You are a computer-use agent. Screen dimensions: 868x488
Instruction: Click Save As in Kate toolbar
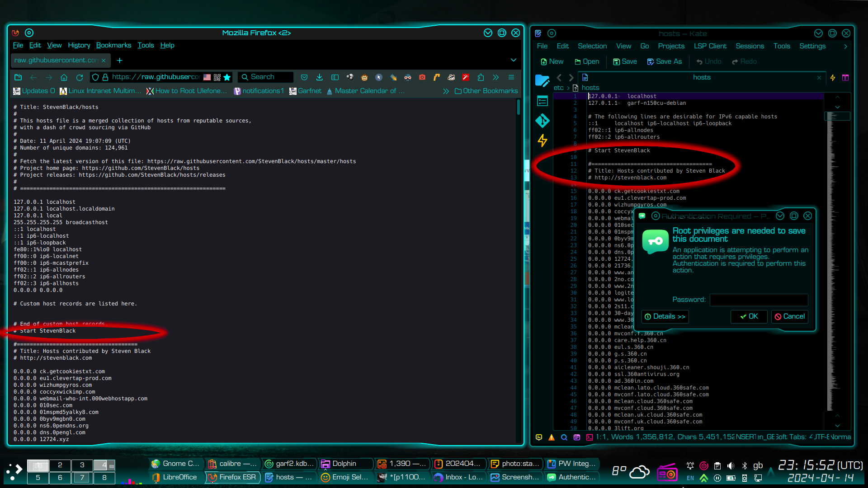(664, 61)
